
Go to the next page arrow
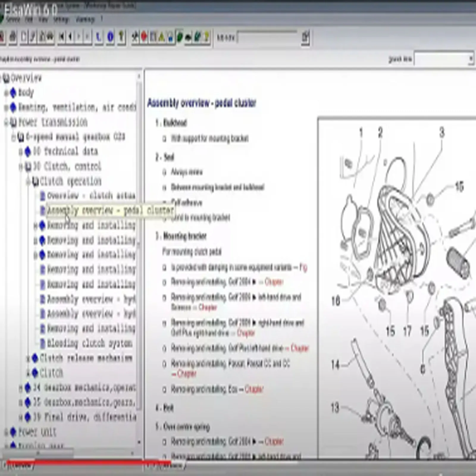pos(79,37)
